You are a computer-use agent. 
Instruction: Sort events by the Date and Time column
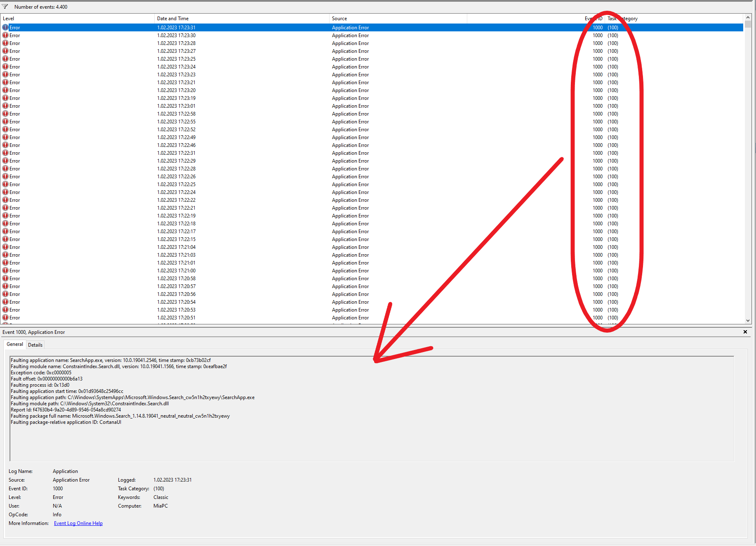[173, 18]
